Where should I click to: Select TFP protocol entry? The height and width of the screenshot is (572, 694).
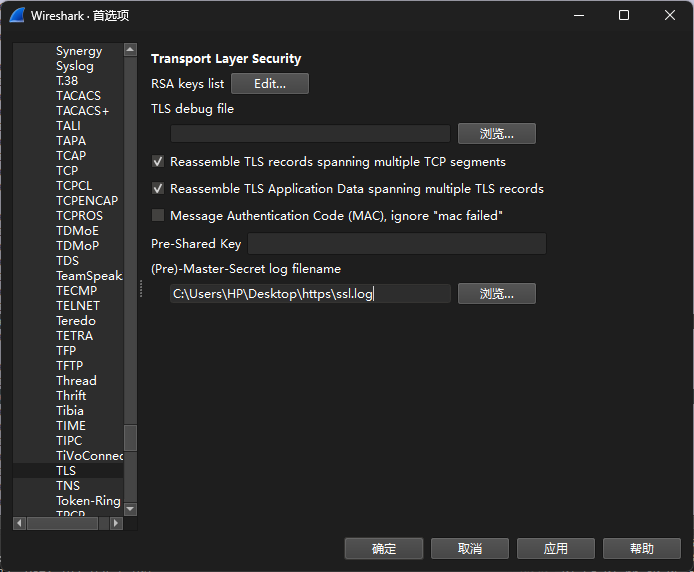(x=66, y=351)
